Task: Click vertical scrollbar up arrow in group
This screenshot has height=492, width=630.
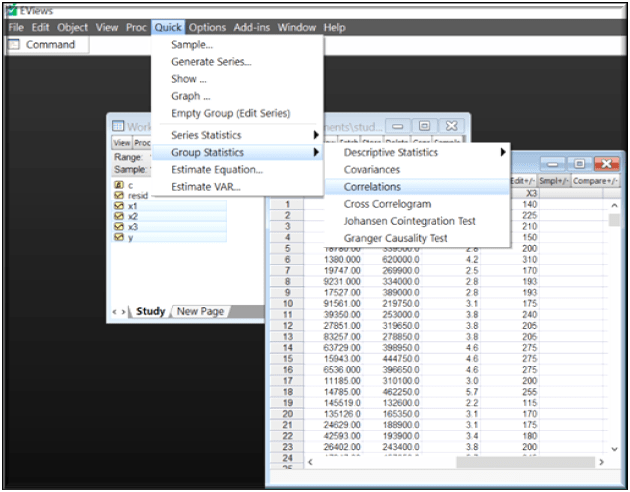Action: [x=614, y=205]
